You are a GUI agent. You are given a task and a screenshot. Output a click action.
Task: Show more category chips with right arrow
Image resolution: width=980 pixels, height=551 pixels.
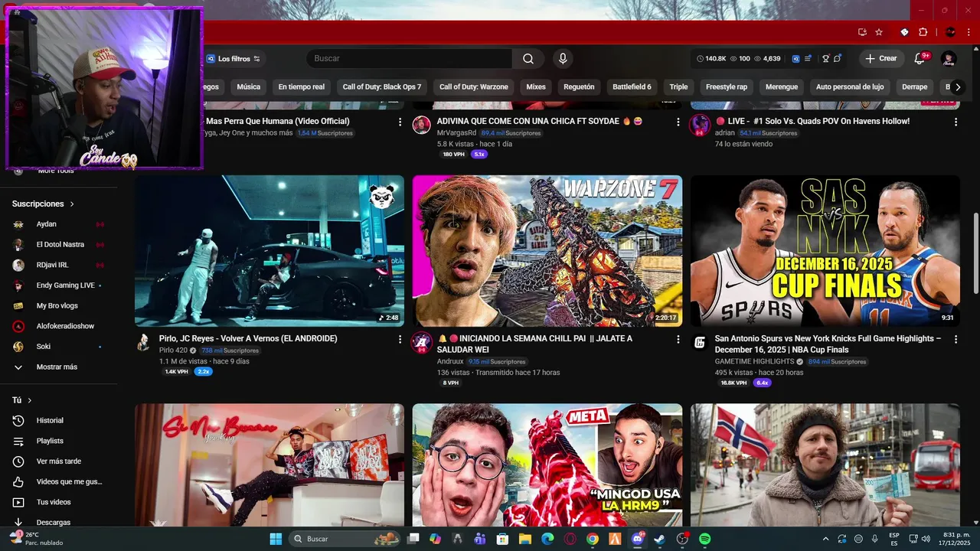coord(958,86)
